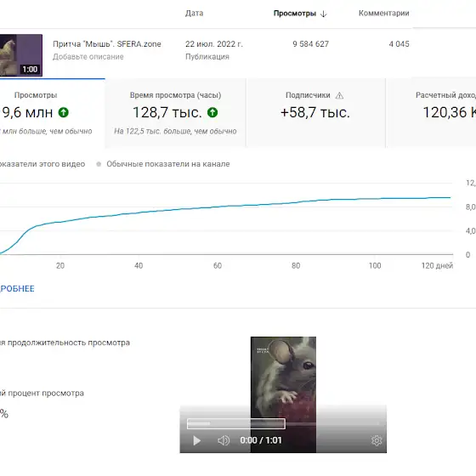Click the comments count 4 045
Viewport: 476px width, 476px height.
pyautogui.click(x=399, y=44)
